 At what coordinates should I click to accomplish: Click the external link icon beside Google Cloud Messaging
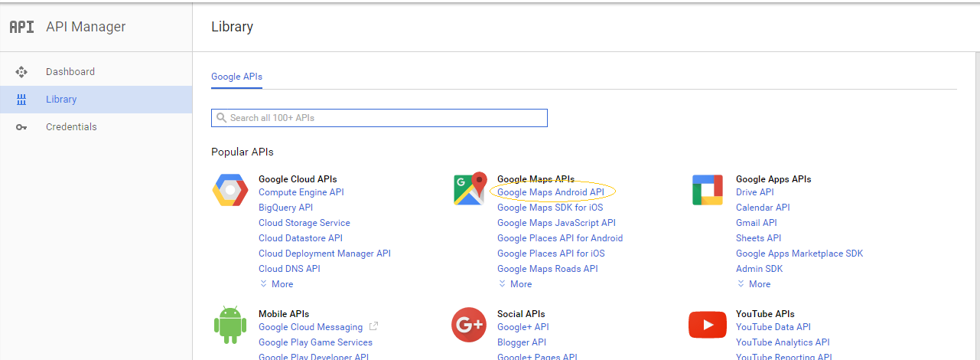(x=373, y=327)
